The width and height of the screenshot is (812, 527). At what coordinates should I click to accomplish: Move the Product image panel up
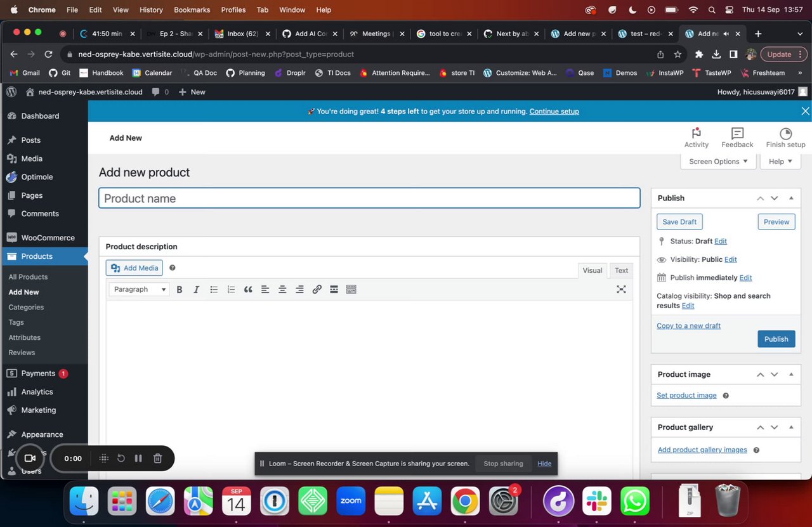760,374
